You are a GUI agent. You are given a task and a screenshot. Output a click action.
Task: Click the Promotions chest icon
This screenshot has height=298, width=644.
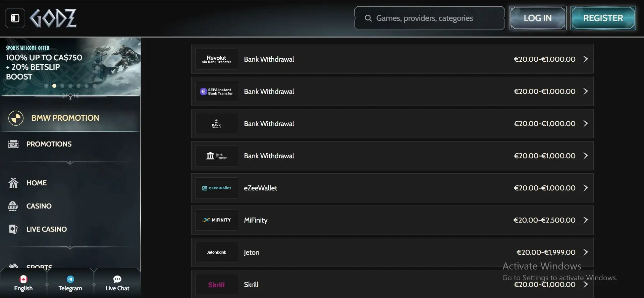pos(13,144)
